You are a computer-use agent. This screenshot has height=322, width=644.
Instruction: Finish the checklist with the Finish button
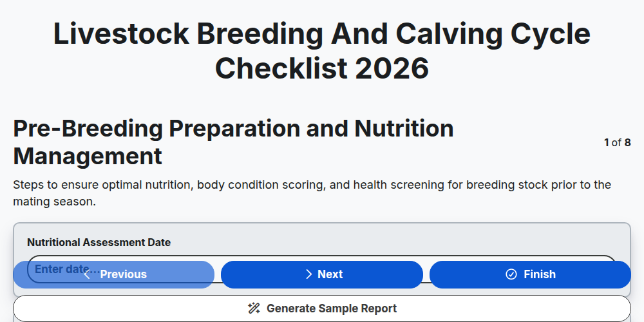[x=530, y=274]
